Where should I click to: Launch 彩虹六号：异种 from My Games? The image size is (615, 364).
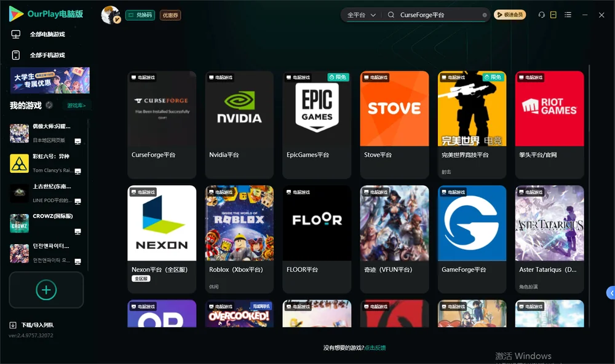point(46,163)
